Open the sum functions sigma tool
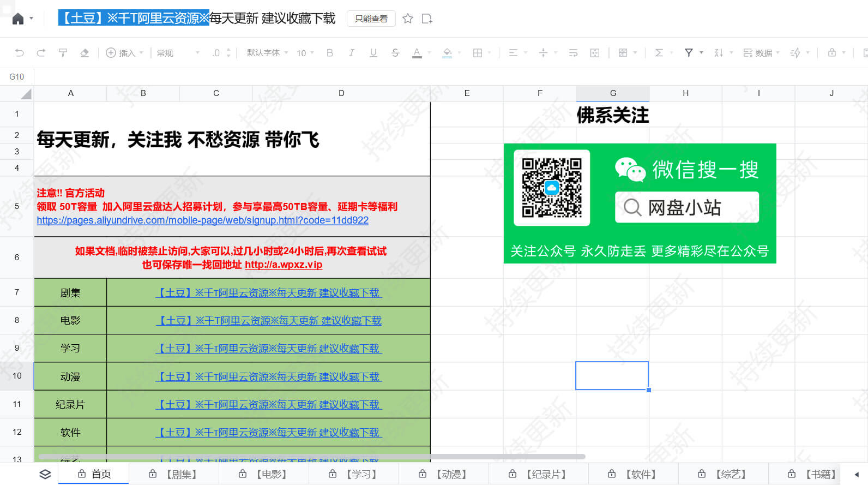The height and width of the screenshot is (485, 868). click(x=659, y=53)
